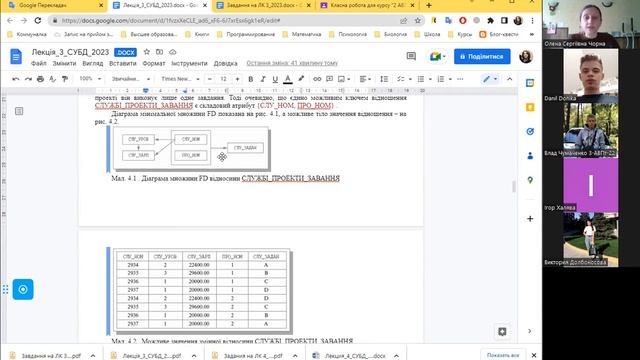Open the editing mode pencil dropdown
The width and height of the screenshot is (640, 360).
(490, 79)
